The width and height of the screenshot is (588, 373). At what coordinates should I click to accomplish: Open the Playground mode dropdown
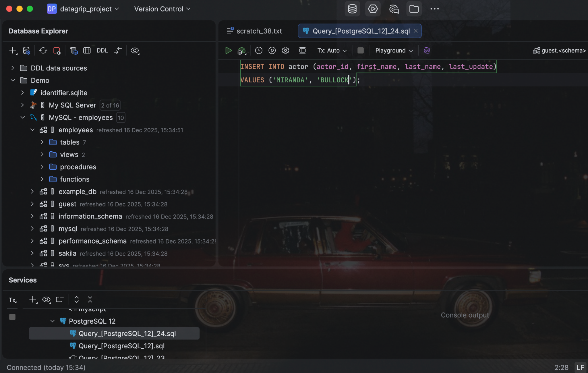pos(394,51)
